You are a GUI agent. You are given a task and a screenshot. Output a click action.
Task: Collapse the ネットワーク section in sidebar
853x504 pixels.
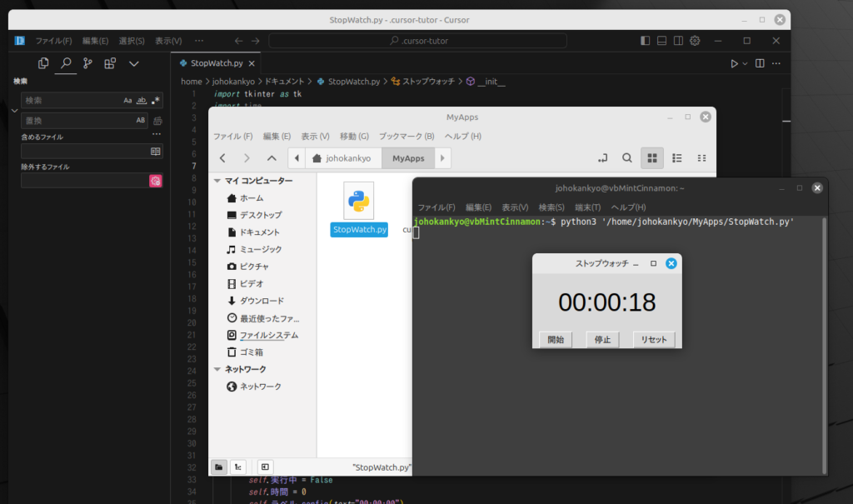pos(217,369)
